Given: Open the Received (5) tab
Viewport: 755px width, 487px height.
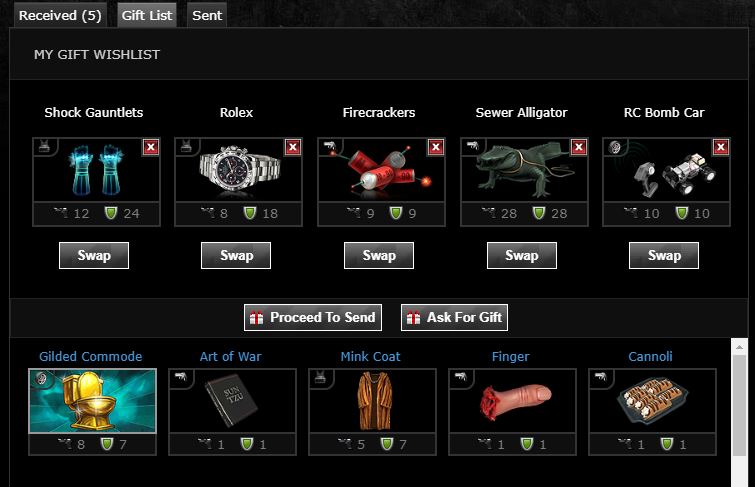Looking at the screenshot, I should [x=60, y=15].
